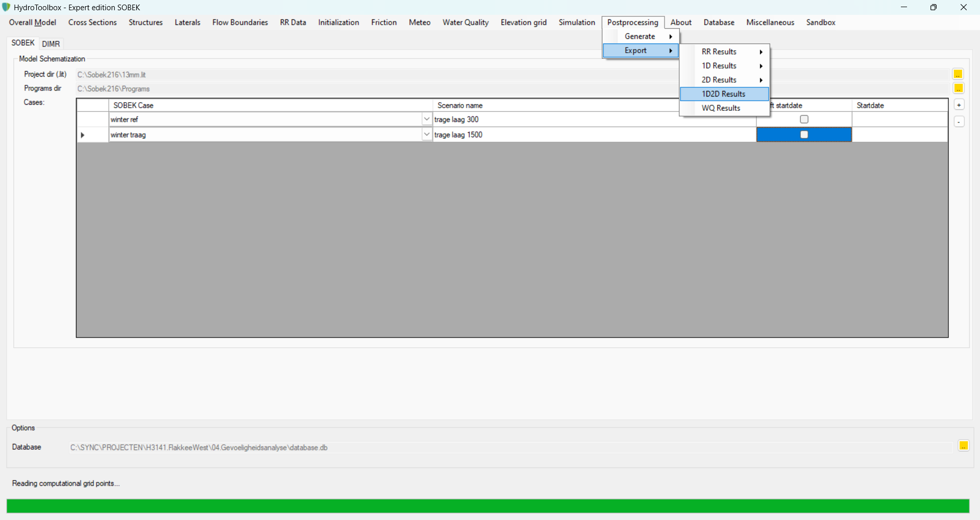
Task: Click the green progress bar
Action: pyautogui.click(x=487, y=506)
